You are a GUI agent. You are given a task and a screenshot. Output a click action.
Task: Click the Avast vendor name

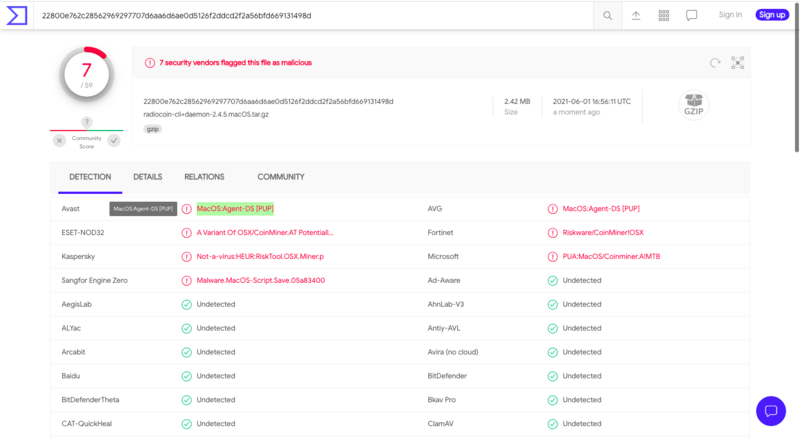pos(70,209)
